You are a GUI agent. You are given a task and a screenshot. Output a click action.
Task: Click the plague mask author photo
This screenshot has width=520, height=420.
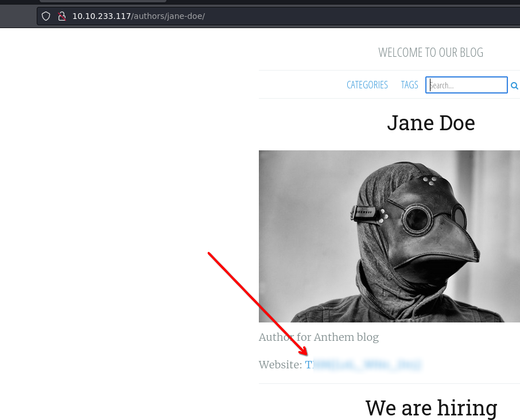pos(389,236)
